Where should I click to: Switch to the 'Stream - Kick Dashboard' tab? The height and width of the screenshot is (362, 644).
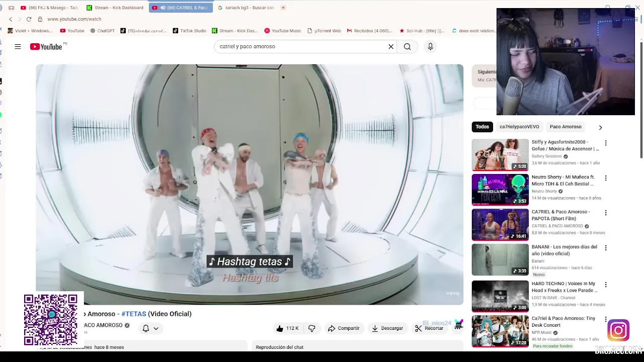[115, 8]
